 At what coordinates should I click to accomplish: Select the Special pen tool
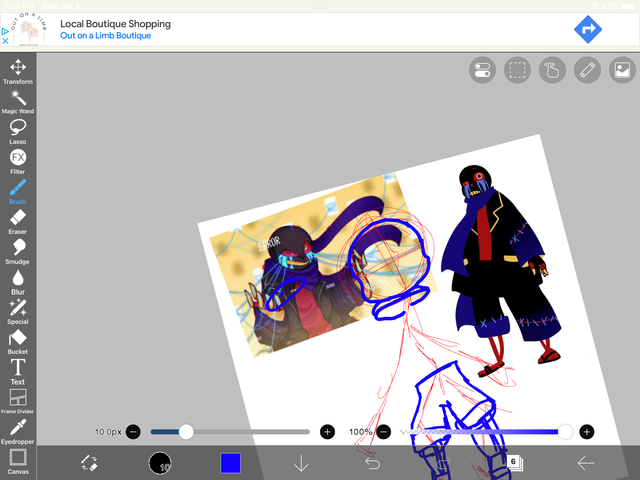click(18, 311)
